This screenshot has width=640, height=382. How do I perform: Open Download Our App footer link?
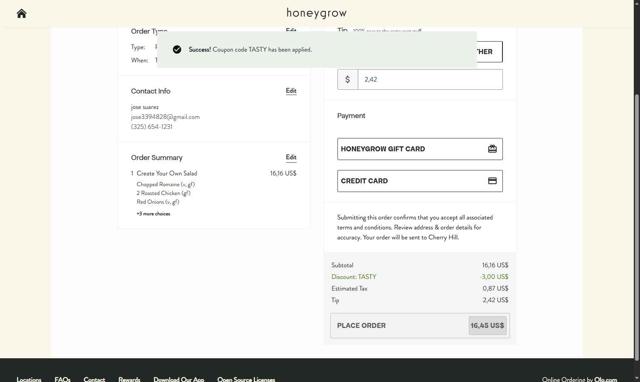click(x=179, y=379)
